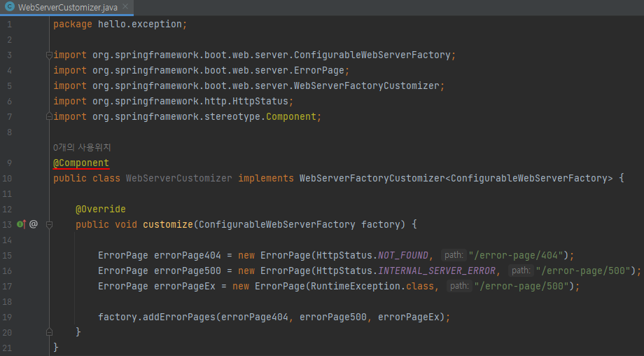The height and width of the screenshot is (356, 644).
Task: Click the path hint on line 16
Action: pyautogui.click(x=521, y=271)
